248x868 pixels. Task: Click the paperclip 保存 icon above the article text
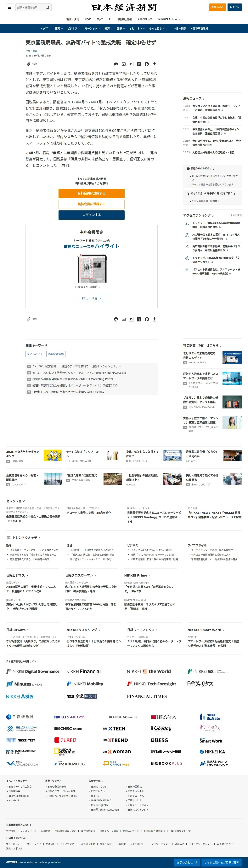29,64
